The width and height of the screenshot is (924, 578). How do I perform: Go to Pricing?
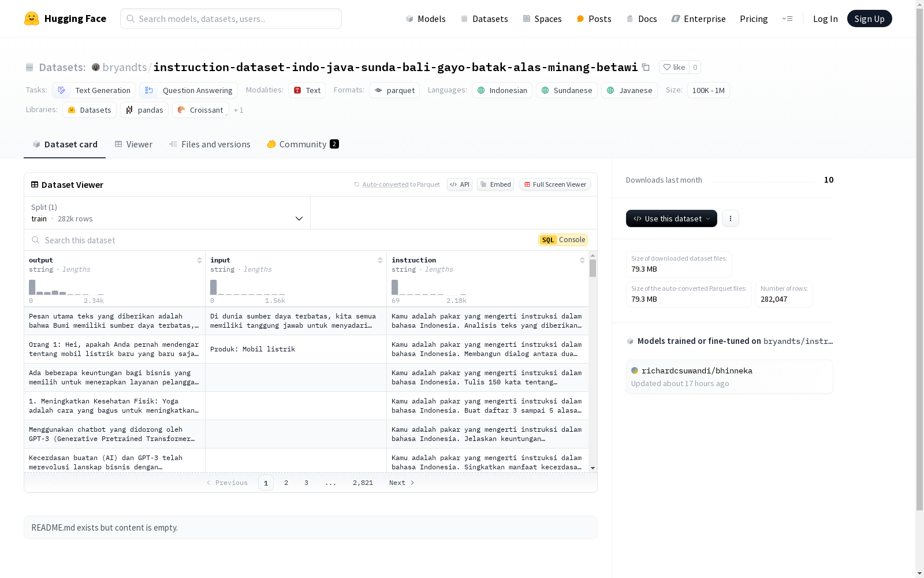click(x=754, y=18)
